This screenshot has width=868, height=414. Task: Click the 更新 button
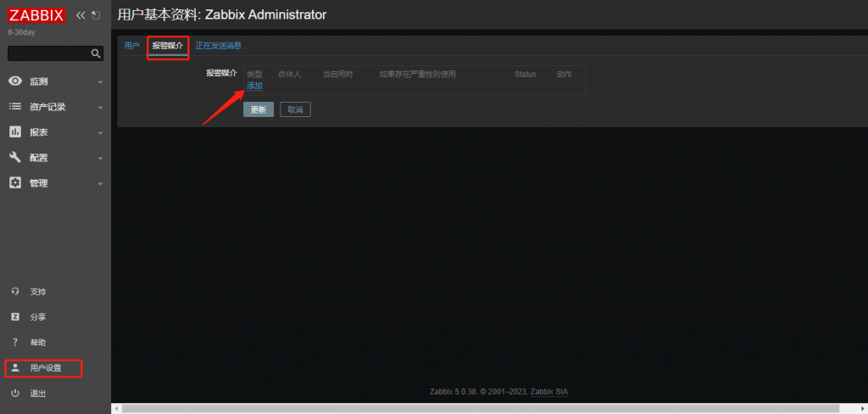(259, 109)
